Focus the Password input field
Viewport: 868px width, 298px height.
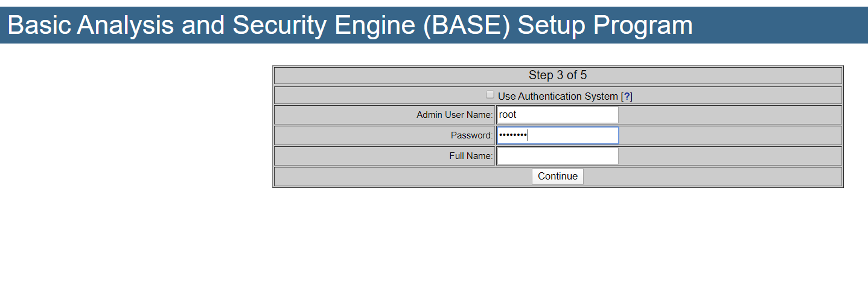coord(557,135)
